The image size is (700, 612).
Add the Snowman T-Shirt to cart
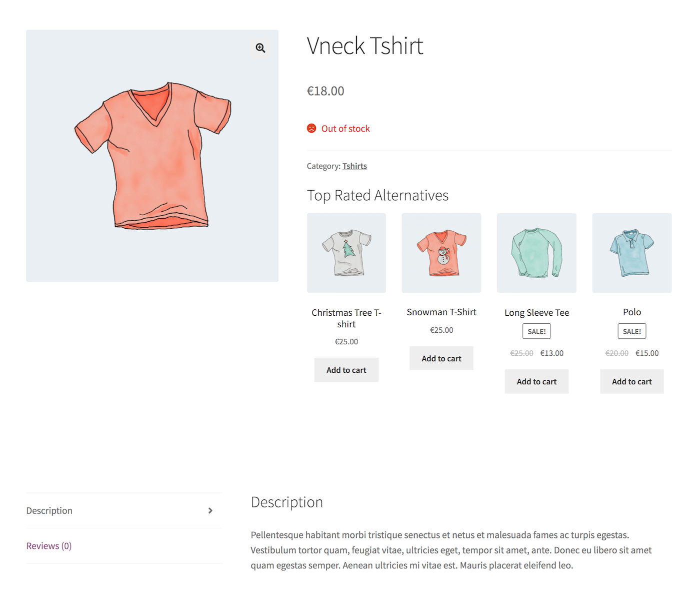[x=441, y=358]
